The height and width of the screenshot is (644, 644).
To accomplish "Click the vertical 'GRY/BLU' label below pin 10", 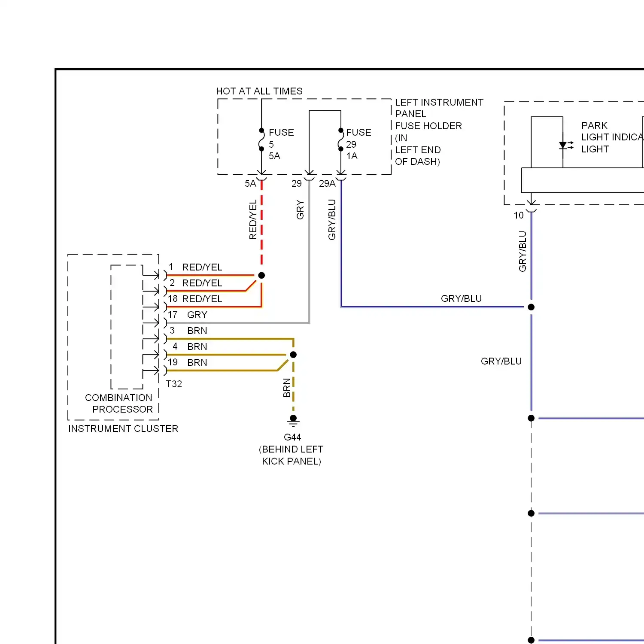I will click(522, 252).
